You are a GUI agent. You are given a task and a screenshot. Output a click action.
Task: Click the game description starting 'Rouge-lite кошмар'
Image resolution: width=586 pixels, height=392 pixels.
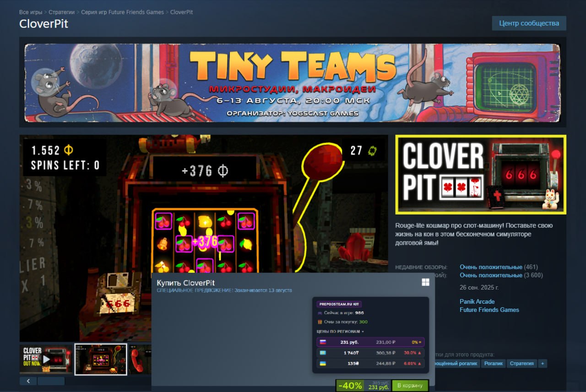click(474, 234)
